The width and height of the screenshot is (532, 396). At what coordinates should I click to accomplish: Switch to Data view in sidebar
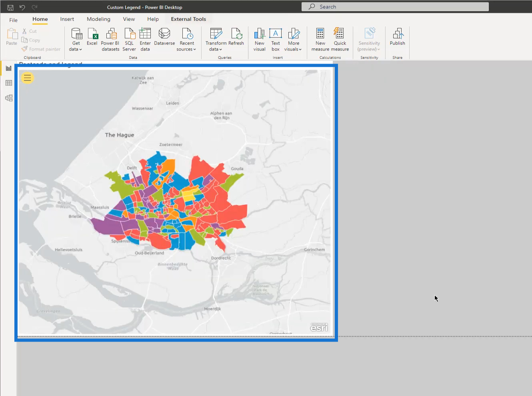[9, 83]
